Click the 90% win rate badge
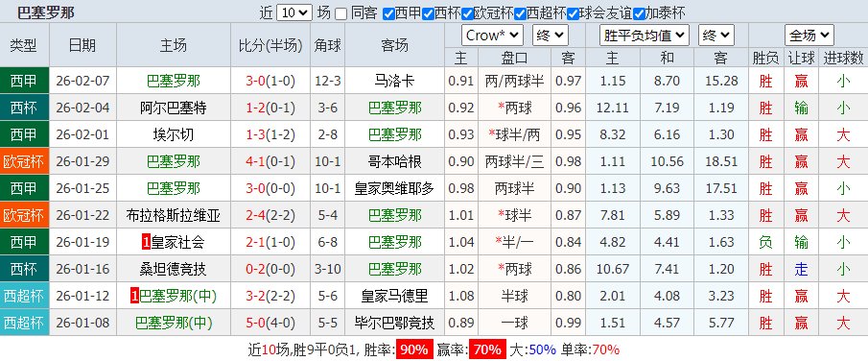The height and width of the screenshot is (361, 868). (x=414, y=349)
